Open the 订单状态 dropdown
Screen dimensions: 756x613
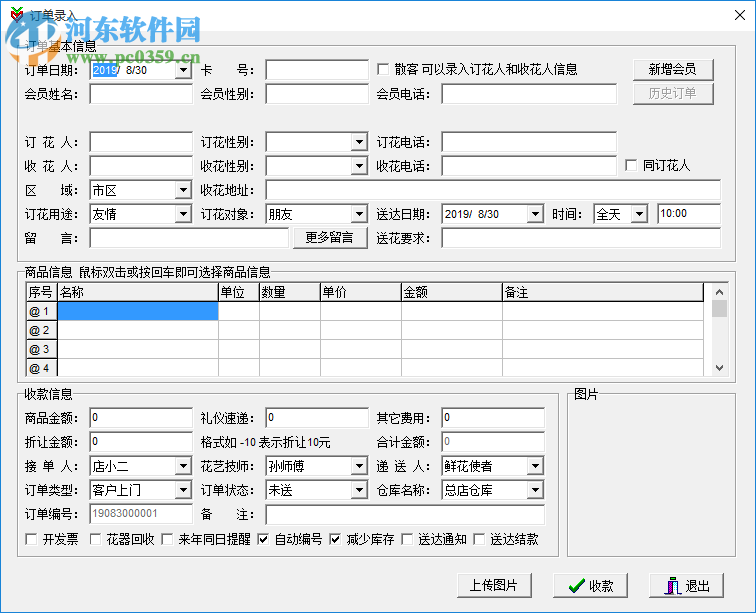[x=359, y=490]
